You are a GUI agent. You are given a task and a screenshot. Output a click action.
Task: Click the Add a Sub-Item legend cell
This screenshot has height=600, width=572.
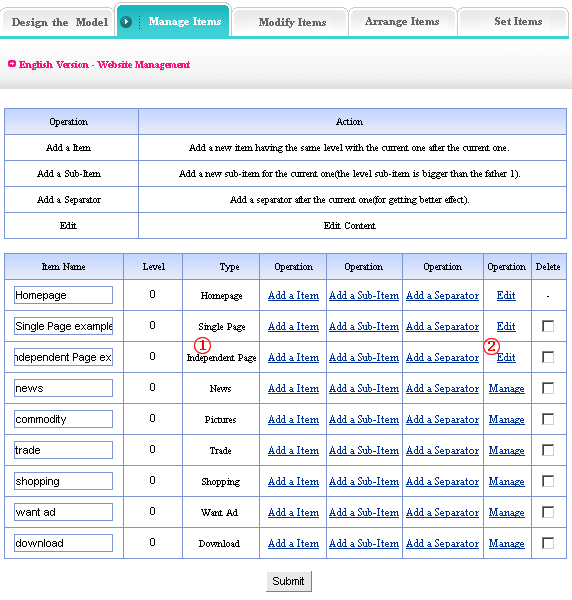(x=71, y=174)
